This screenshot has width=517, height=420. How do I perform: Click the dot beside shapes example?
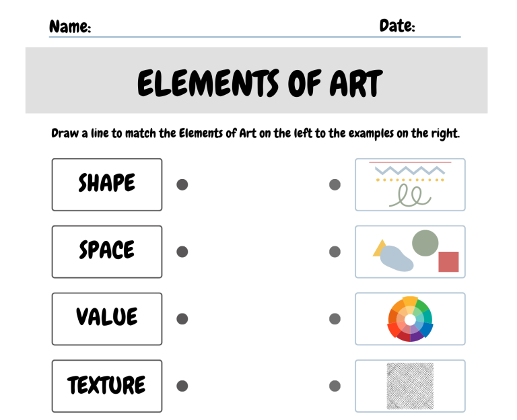[x=335, y=252]
